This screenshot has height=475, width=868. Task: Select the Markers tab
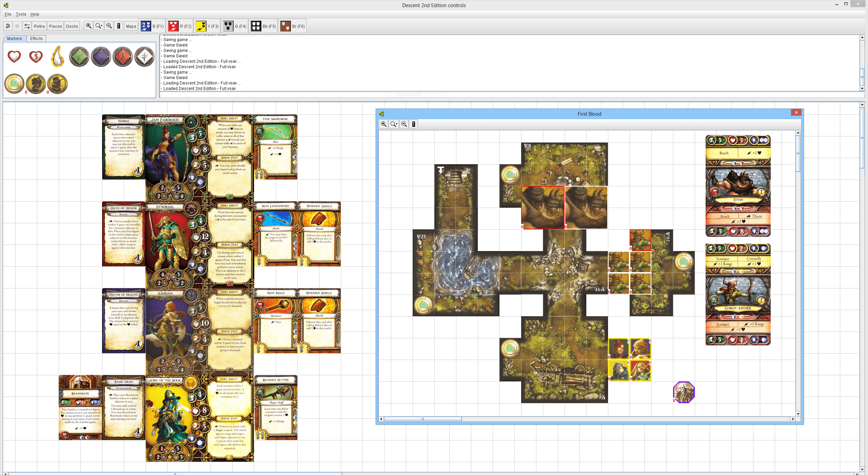(14, 39)
